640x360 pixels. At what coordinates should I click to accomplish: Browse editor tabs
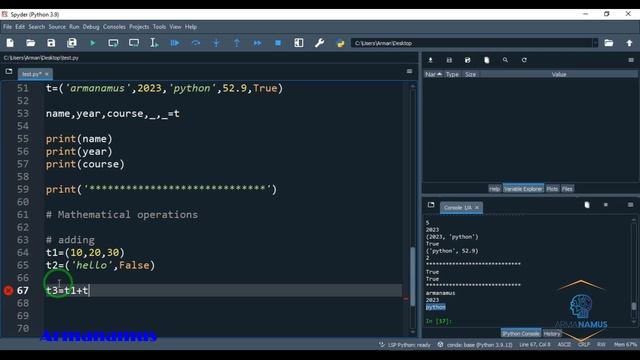point(9,71)
